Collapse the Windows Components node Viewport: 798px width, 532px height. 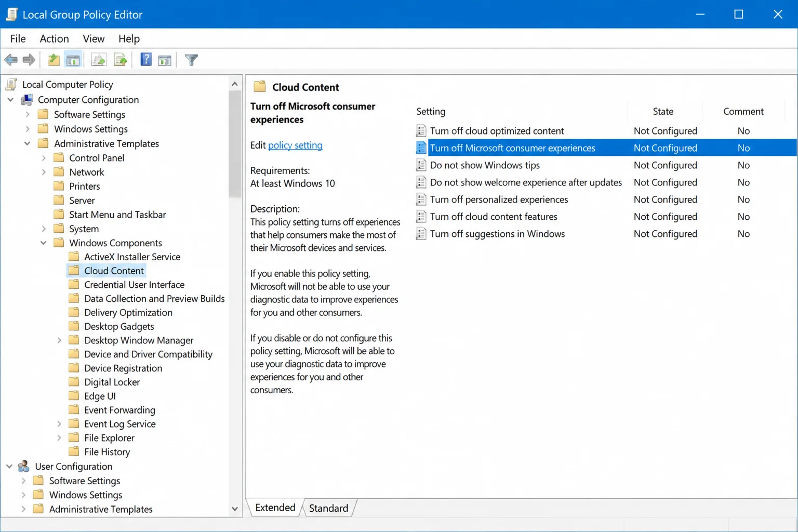pyautogui.click(x=43, y=243)
